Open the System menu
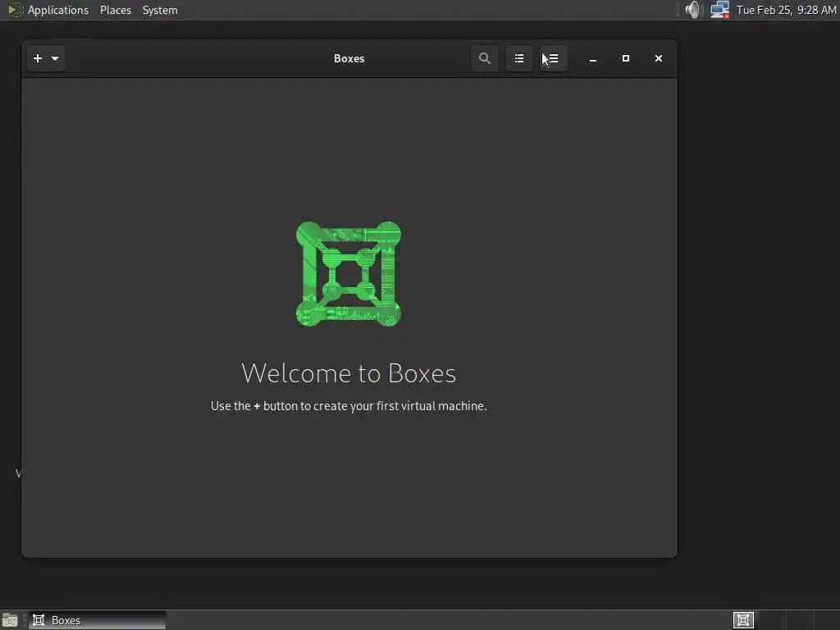Viewport: 840px width, 630px height. click(x=160, y=10)
